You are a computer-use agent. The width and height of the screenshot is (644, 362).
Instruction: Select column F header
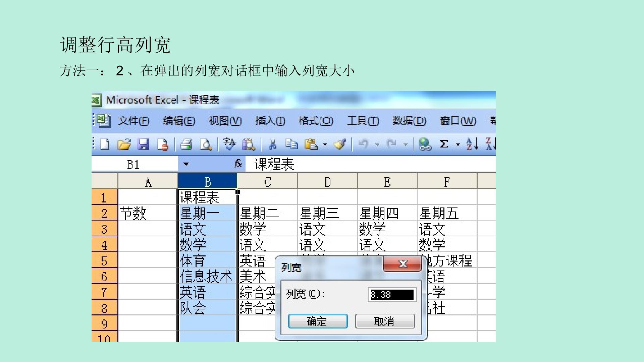447,182
